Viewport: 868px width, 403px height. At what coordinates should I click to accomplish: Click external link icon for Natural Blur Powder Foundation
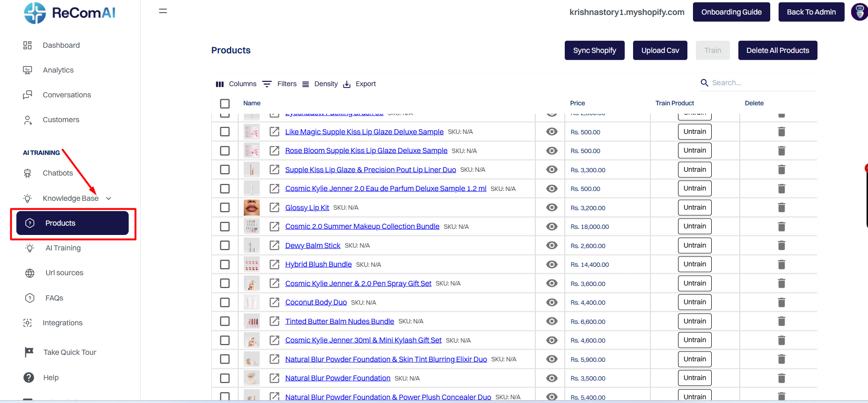(x=275, y=378)
